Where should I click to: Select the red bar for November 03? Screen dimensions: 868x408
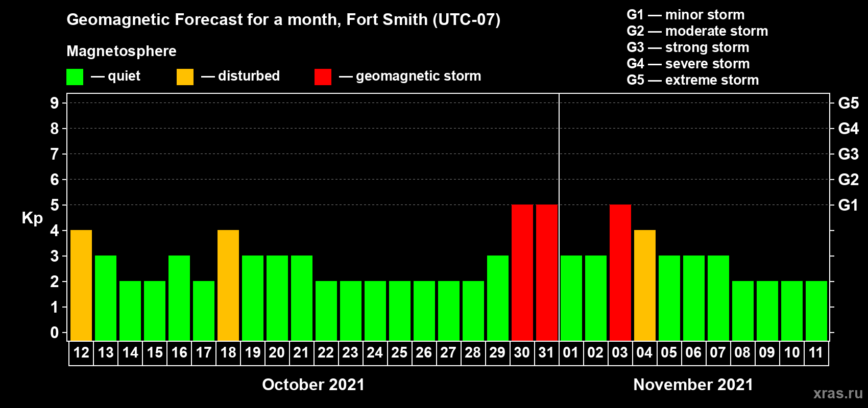pyautogui.click(x=620, y=272)
